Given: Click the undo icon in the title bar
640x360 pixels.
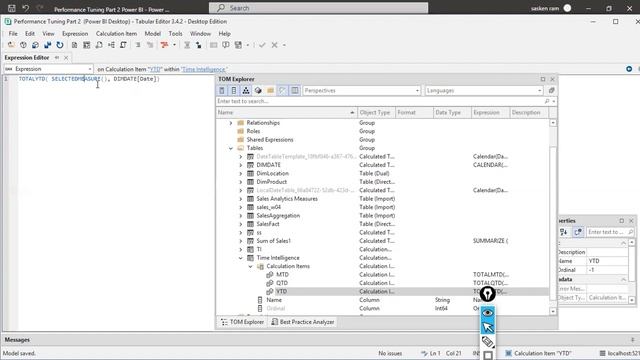Looking at the screenshot, I should (x=26, y=8).
